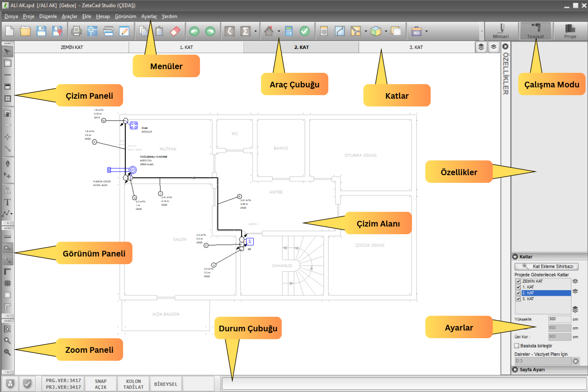The width and height of the screenshot is (588, 392).
Task: Switch to Mimari working mode
Action: pyautogui.click(x=501, y=31)
